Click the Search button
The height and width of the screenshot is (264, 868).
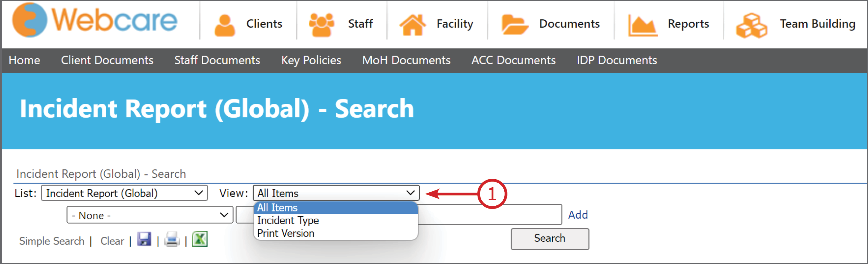pos(550,239)
